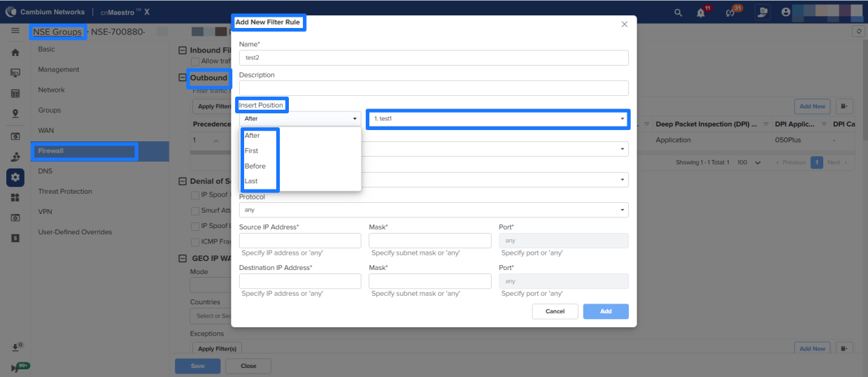Click the highlighted gear configuration sidebar icon
This screenshot has height=377, width=868.
15,178
